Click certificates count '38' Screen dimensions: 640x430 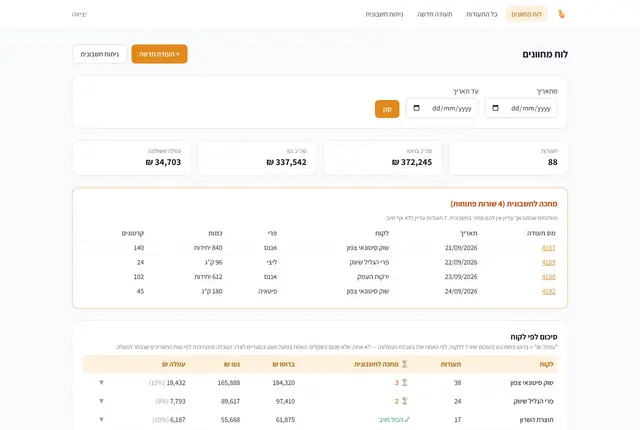tap(458, 383)
